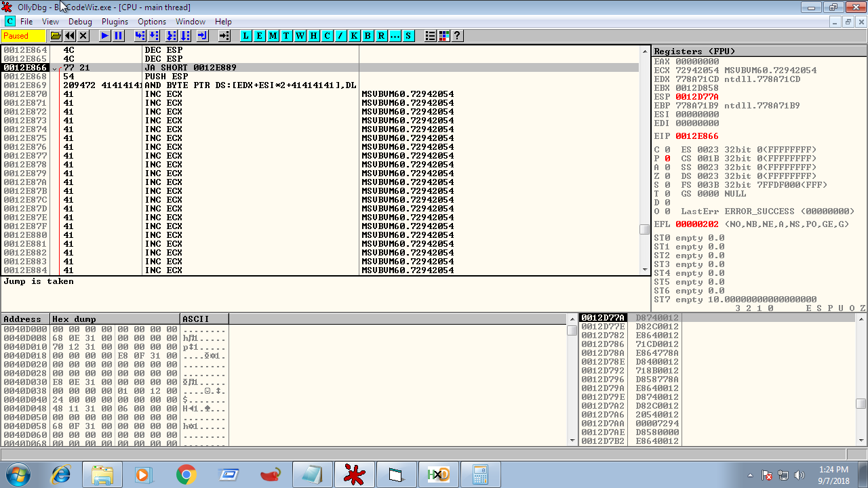Viewport: 868px width, 488px height.
Task: Click the ASCII column header
Action: 205,319
